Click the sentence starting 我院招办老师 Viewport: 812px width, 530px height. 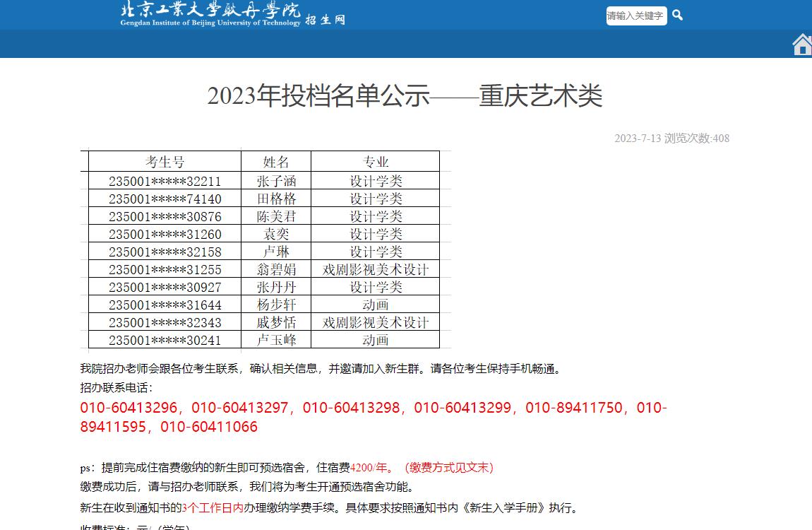(322, 369)
